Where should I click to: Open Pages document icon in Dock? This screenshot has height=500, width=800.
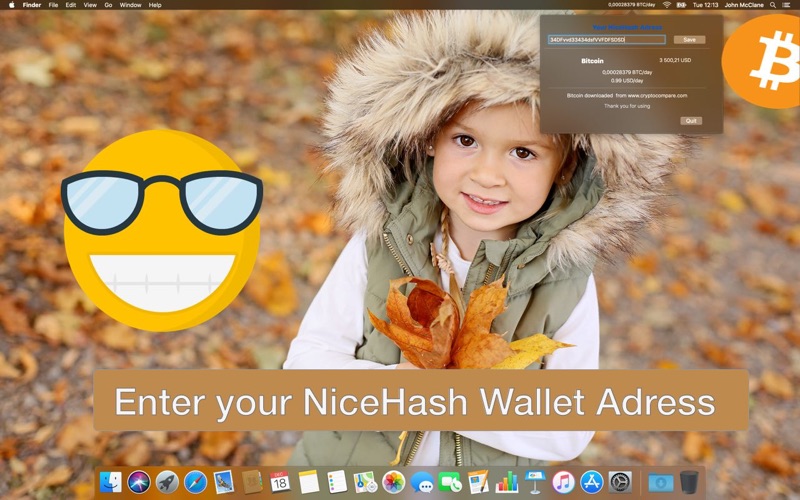pos(479,482)
